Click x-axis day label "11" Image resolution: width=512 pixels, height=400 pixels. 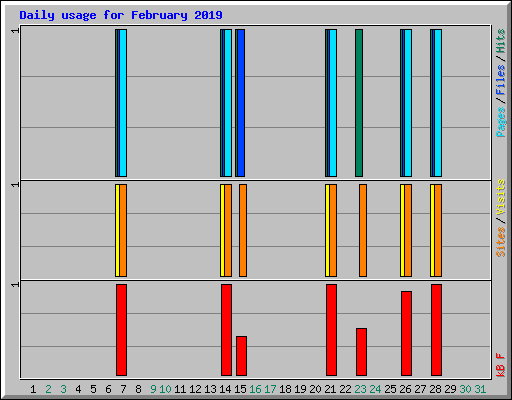tap(180, 389)
